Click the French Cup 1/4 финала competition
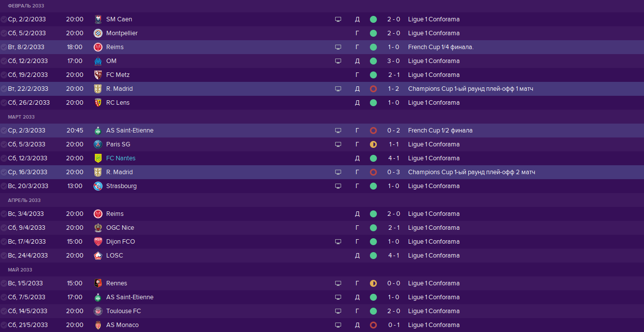This screenshot has width=644, height=332. 440,47
